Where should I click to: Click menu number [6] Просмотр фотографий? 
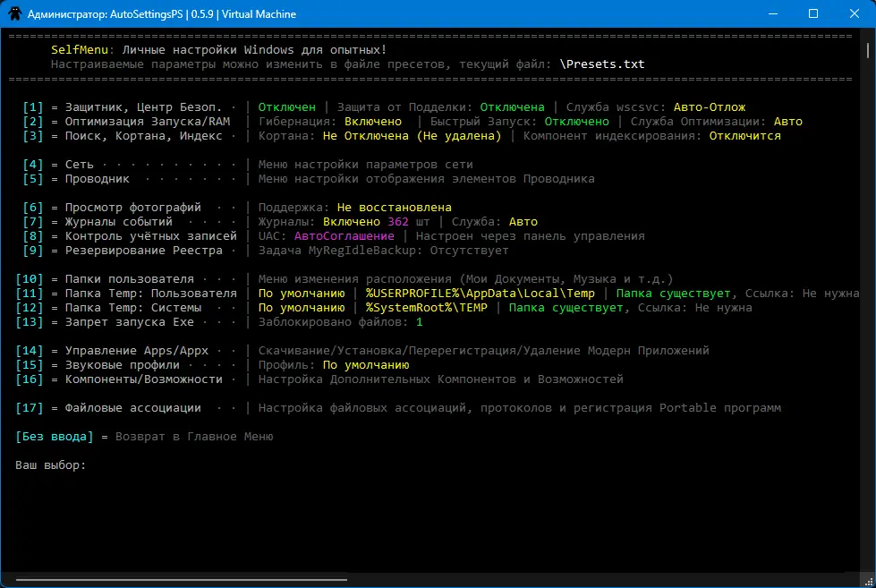point(32,208)
